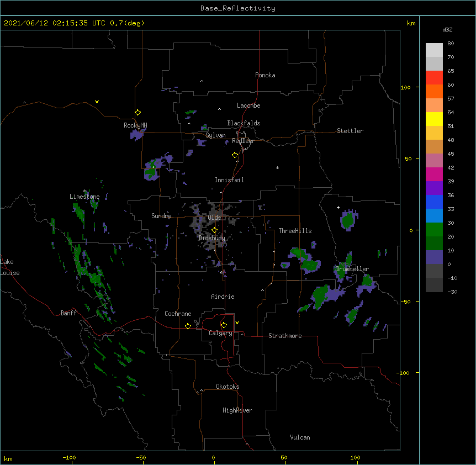Select the Strathmore label
This screenshot has width=476, height=465.
285,336
